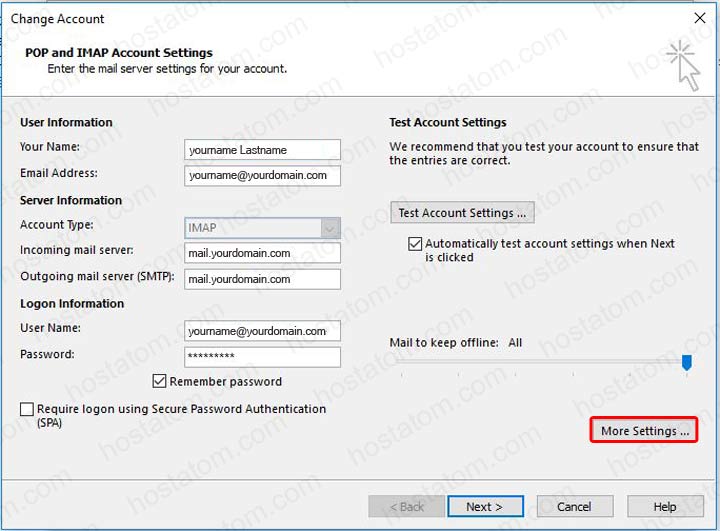This screenshot has height=531, width=720.
Task: Click the User Name logon field
Action: point(262,331)
